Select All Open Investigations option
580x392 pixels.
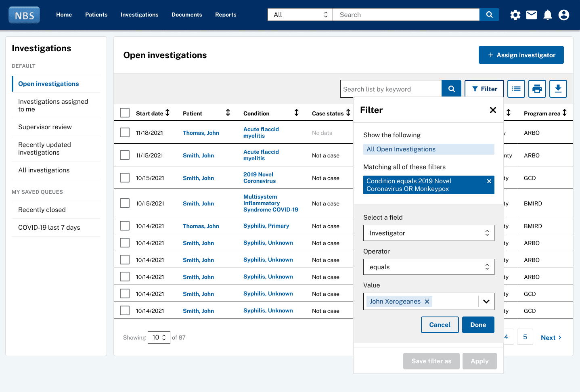coord(429,149)
